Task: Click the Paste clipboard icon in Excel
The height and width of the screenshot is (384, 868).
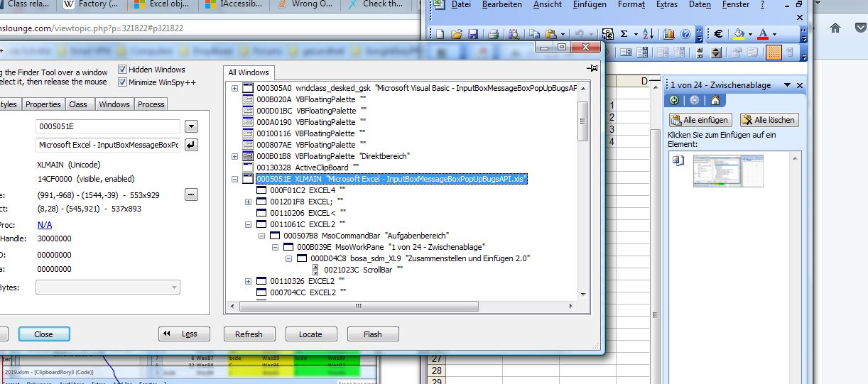Action: point(550,34)
